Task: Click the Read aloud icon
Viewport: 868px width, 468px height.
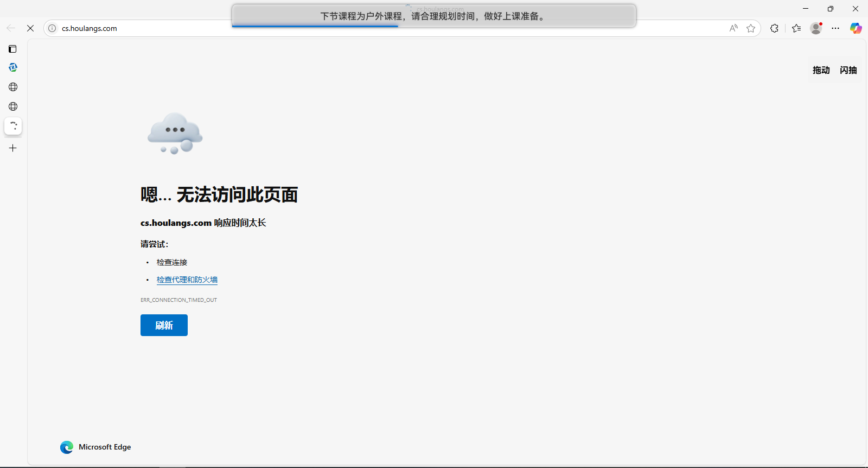Action: point(733,28)
